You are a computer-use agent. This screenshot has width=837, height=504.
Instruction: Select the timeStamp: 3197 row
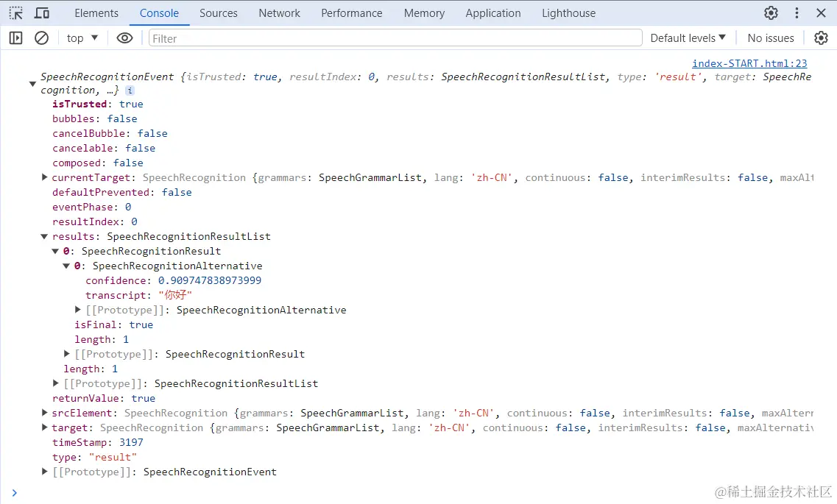98,442
